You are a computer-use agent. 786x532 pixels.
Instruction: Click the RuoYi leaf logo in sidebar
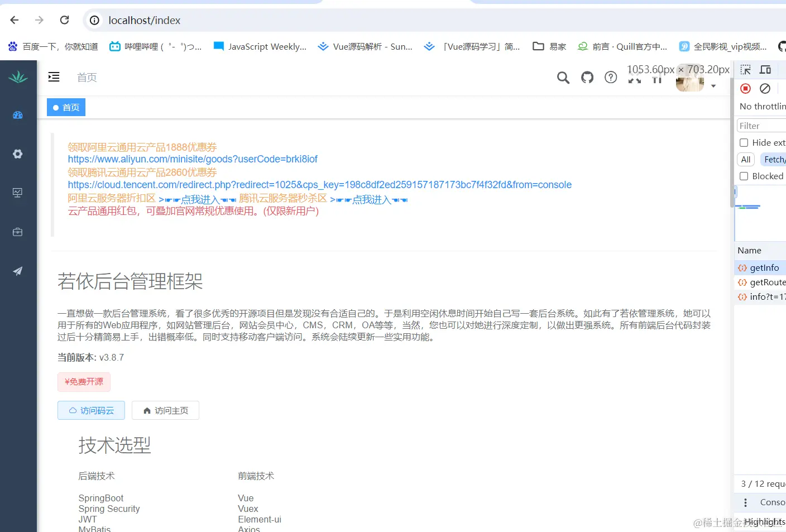coord(18,77)
